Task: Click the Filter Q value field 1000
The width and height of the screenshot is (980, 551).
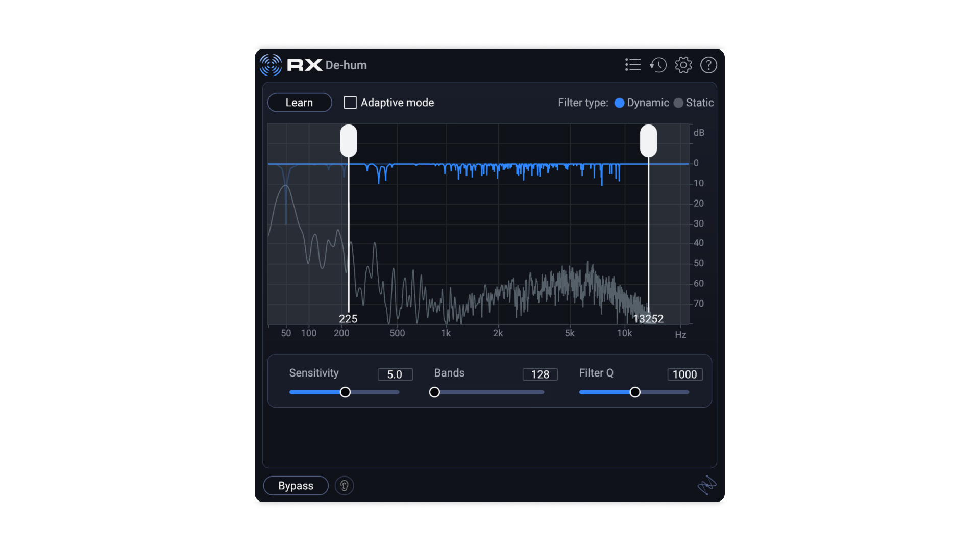Action: pos(684,374)
